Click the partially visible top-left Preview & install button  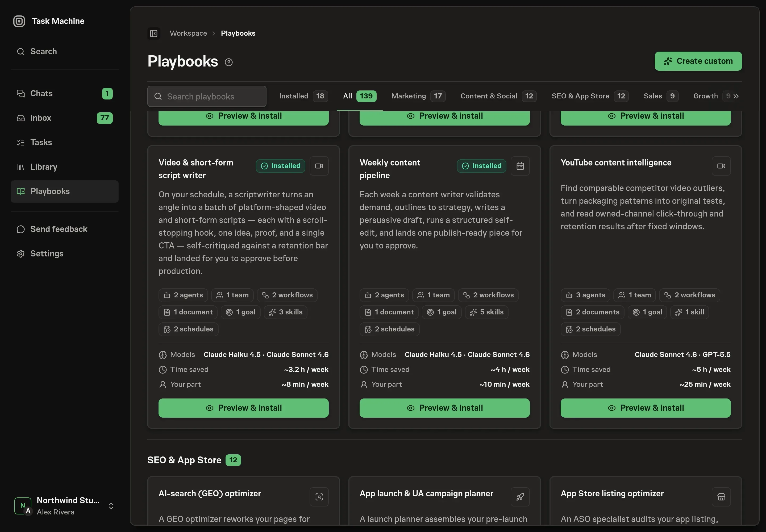243,118
